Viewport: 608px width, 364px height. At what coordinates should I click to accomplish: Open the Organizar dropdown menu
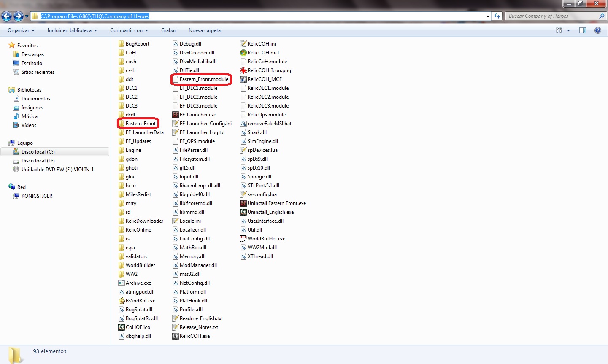tap(21, 30)
